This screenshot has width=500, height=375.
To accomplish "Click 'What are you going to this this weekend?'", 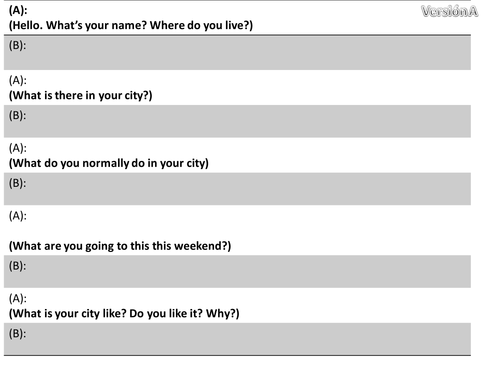I will point(120,246).
